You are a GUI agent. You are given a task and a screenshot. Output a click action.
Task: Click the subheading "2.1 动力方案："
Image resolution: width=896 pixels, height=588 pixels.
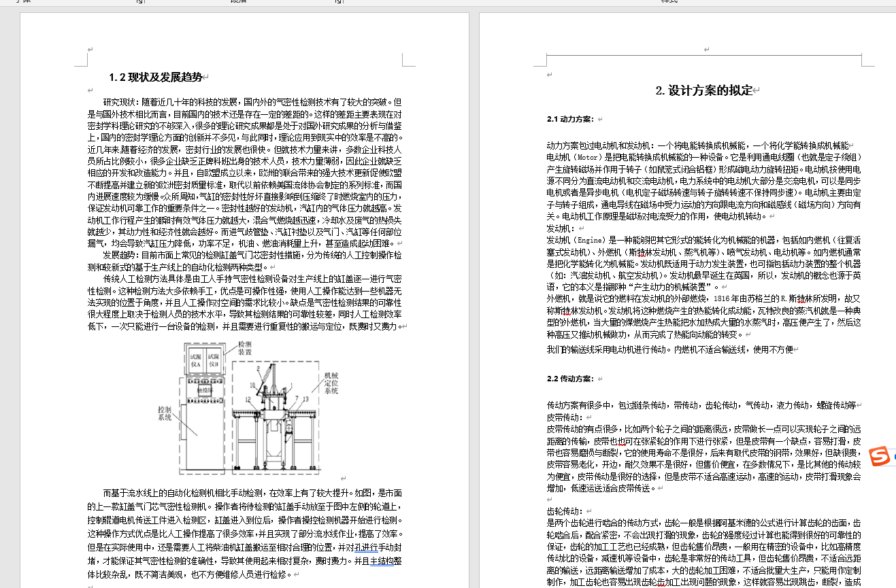(x=570, y=119)
